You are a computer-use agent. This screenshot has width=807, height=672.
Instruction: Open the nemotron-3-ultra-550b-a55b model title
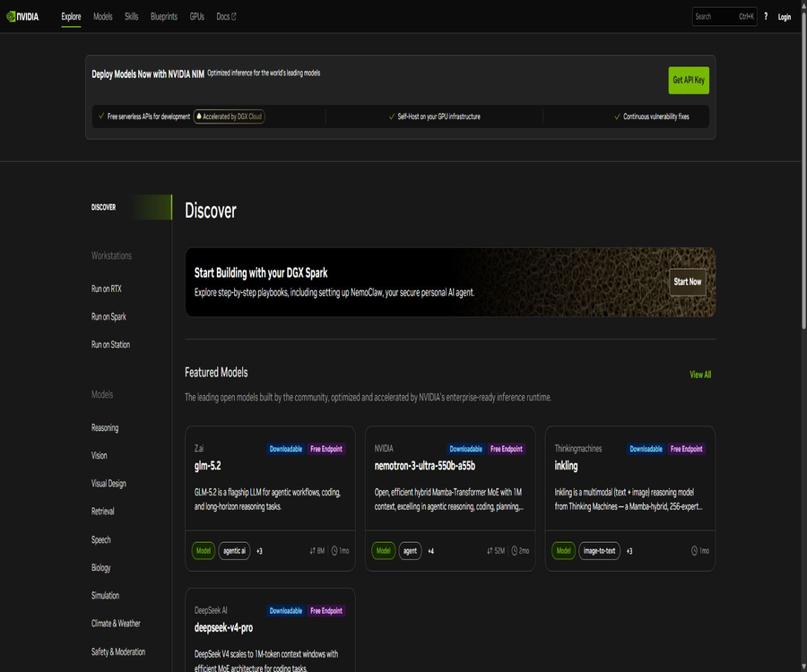(425, 466)
